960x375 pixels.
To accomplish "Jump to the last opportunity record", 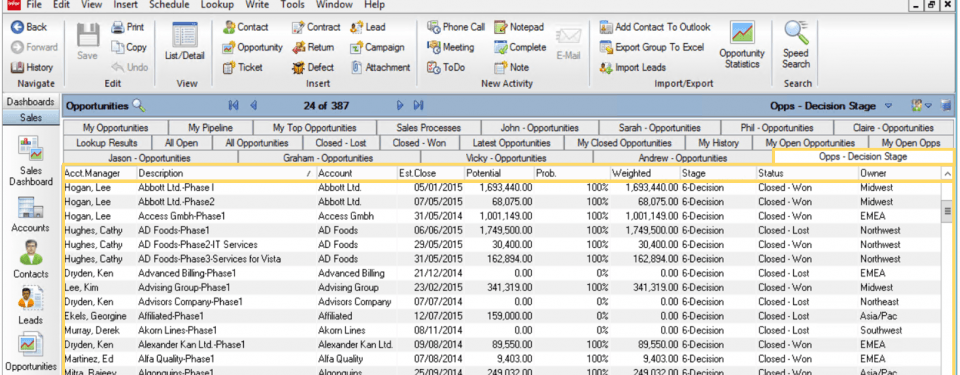I will tap(419, 105).
